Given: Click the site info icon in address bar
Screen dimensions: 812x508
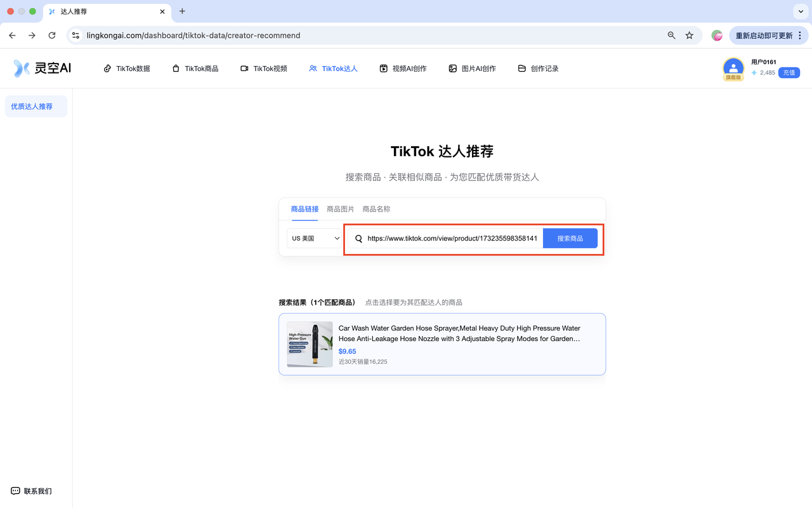Looking at the screenshot, I should [75, 36].
